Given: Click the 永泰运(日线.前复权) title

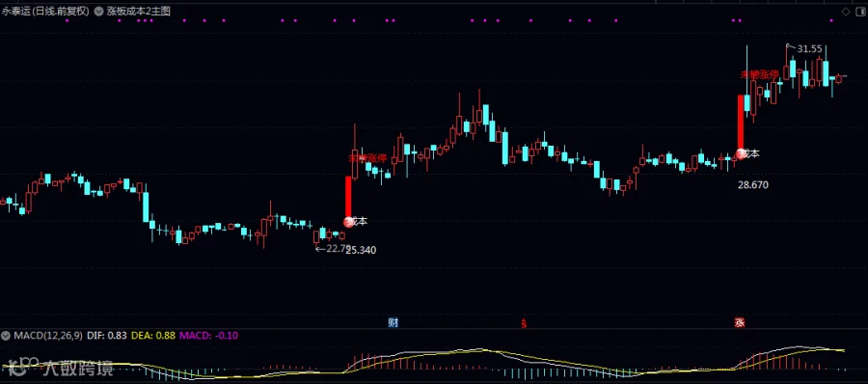Looking at the screenshot, I should [44, 11].
